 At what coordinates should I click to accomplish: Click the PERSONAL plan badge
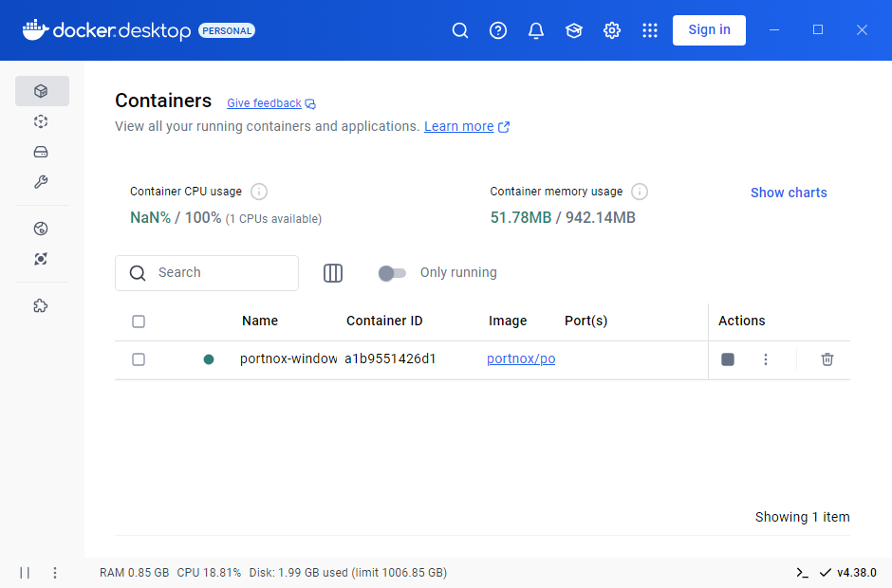coord(227,30)
